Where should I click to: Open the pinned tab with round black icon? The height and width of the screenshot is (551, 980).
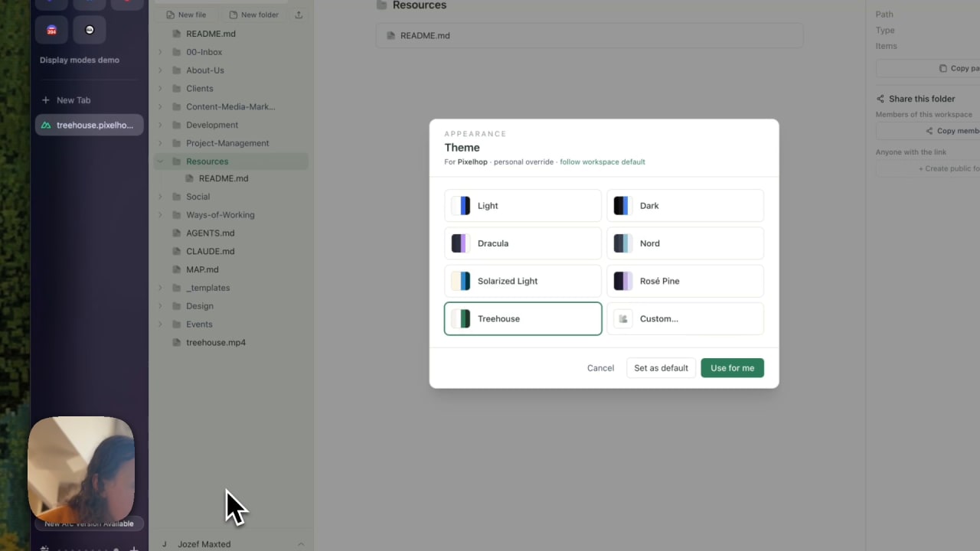90,30
